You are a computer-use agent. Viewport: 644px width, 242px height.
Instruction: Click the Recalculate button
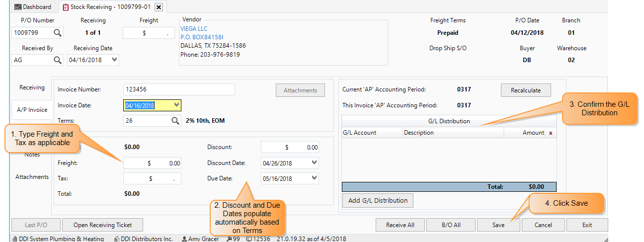[x=527, y=90]
